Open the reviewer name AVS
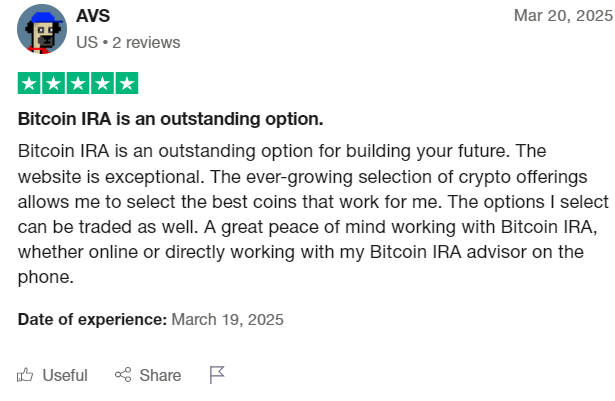 click(93, 16)
